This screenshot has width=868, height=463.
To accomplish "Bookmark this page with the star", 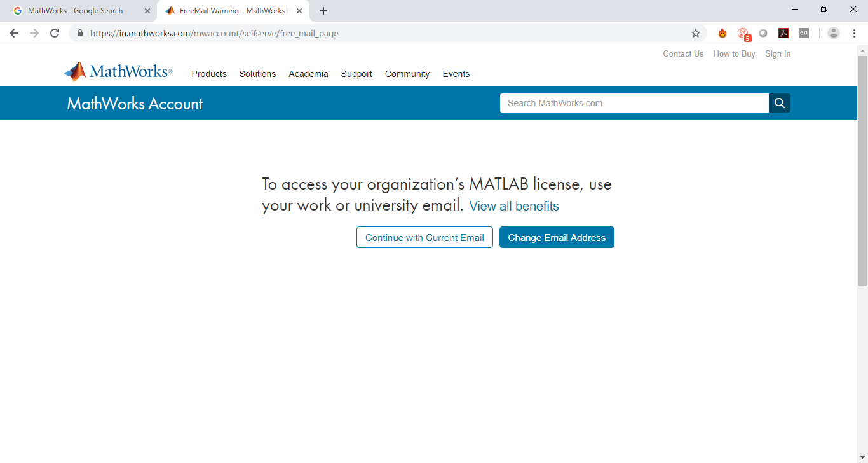I will 697,32.
